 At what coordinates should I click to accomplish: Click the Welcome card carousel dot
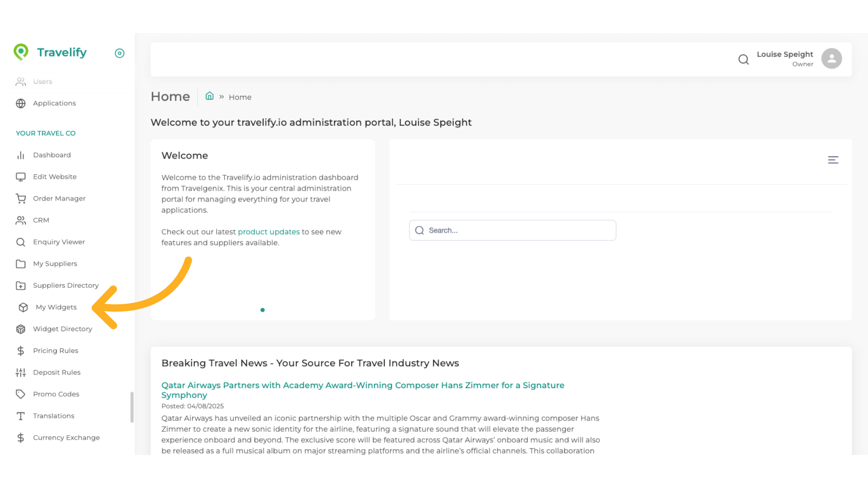(x=263, y=310)
